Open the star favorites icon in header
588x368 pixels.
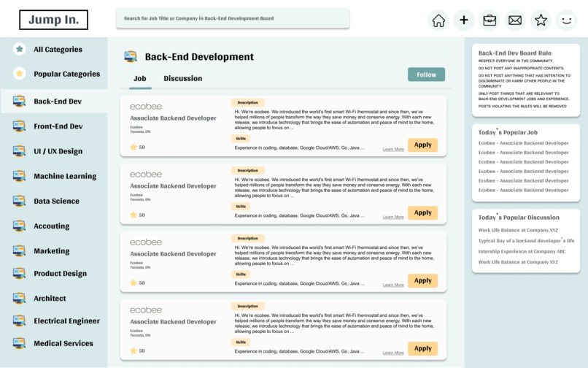(541, 20)
